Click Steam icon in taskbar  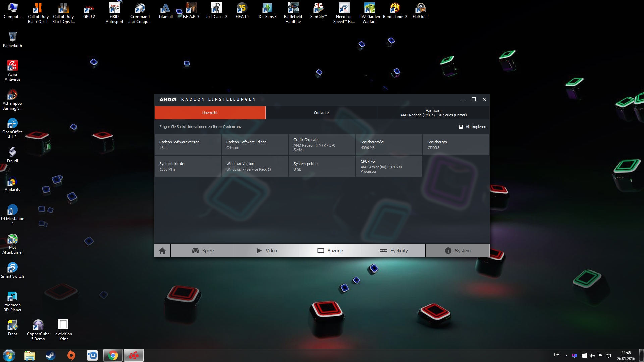point(51,355)
